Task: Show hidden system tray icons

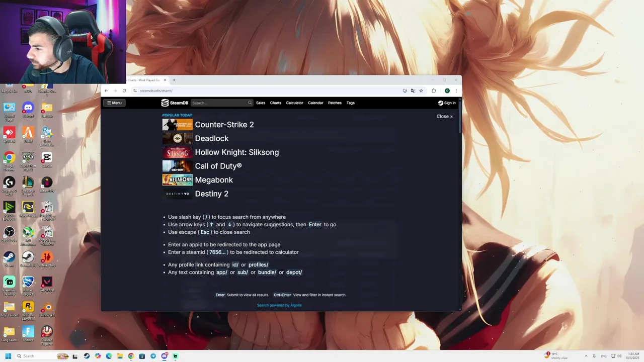Action: point(587,356)
